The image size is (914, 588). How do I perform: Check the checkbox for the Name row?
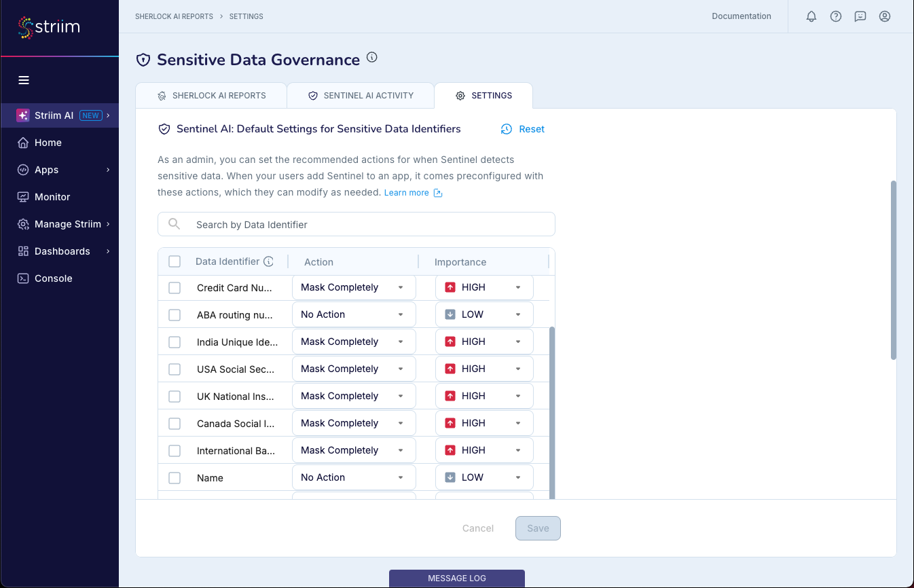175,477
